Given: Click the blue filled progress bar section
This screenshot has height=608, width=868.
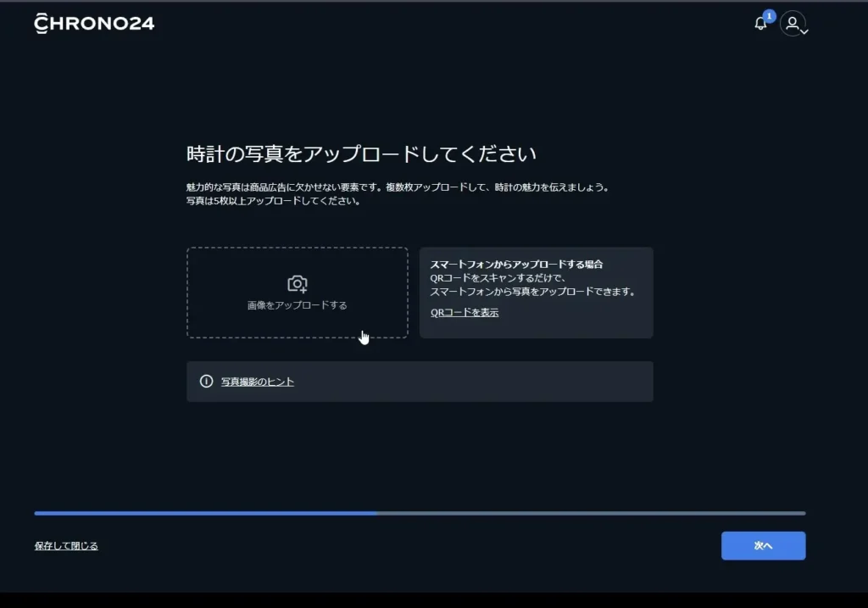Looking at the screenshot, I should (205, 513).
